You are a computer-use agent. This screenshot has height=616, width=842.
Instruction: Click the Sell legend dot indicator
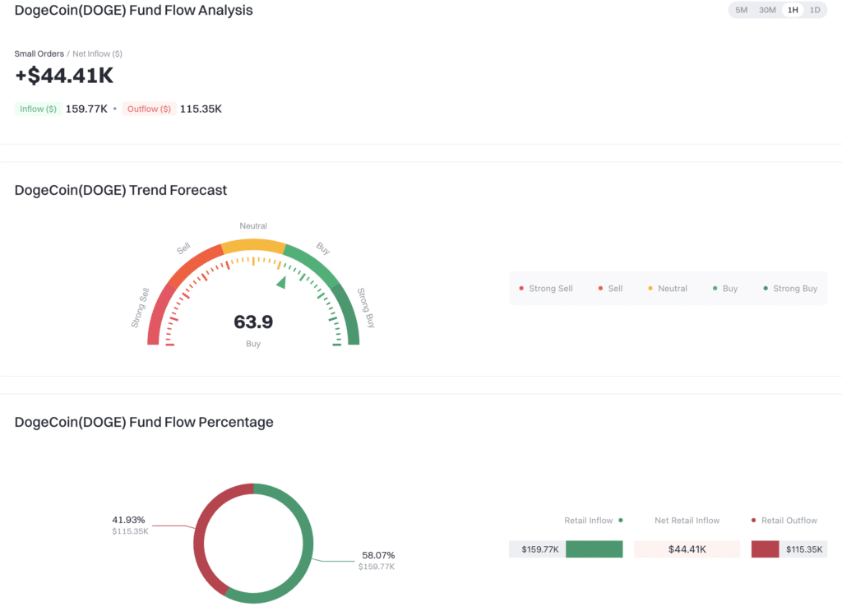pos(599,289)
